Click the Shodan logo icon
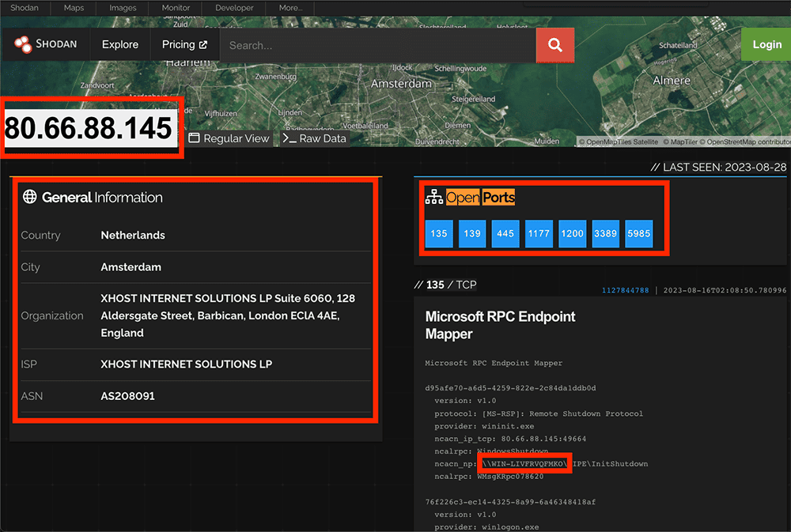The height and width of the screenshot is (532, 791). 23,45
